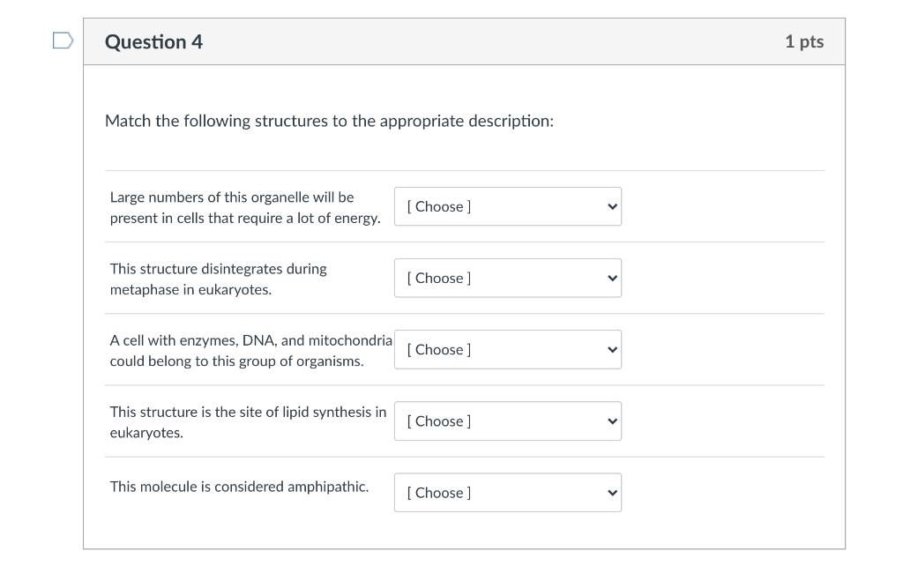Click the "This molecule is considered amphipathic" text
903x588 pixels.
click(239, 487)
